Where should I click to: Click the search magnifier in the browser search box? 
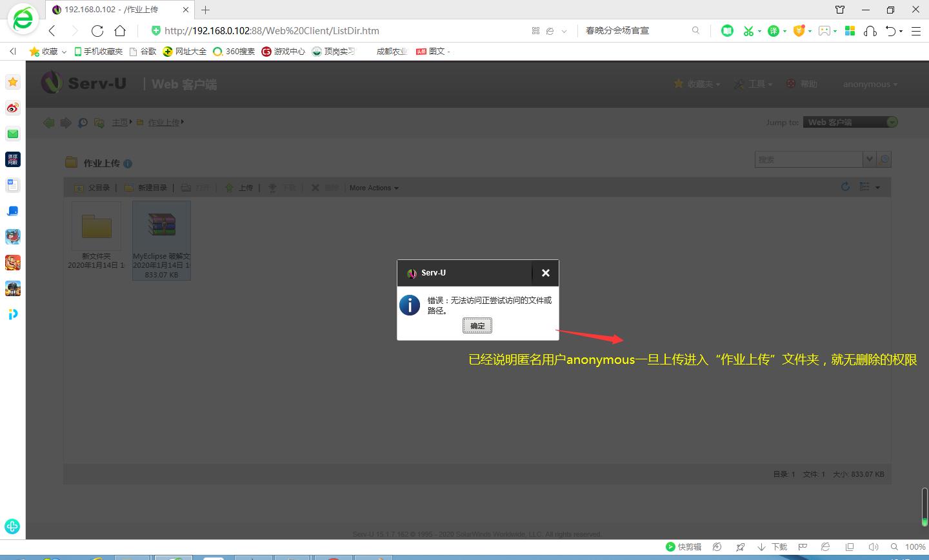tap(695, 30)
